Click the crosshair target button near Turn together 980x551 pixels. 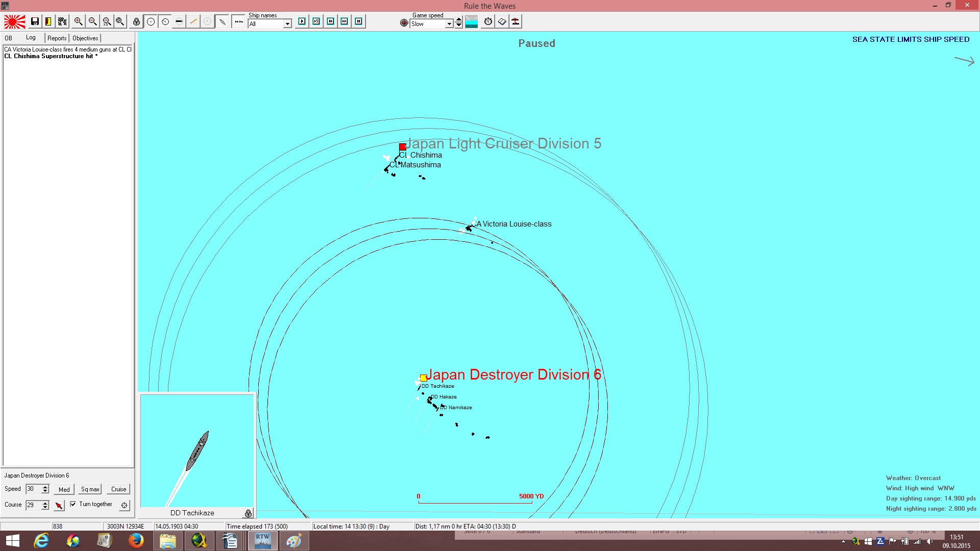(x=124, y=505)
